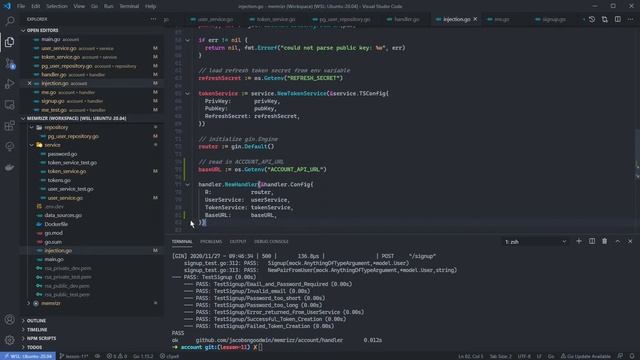Collapse the repository folder
Image resolution: width=640 pixels, height=360 pixels.
(x=56, y=127)
